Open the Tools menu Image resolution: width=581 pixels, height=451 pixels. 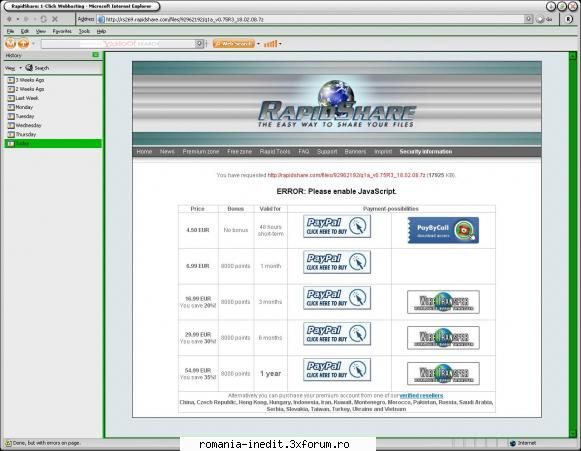tap(84, 31)
